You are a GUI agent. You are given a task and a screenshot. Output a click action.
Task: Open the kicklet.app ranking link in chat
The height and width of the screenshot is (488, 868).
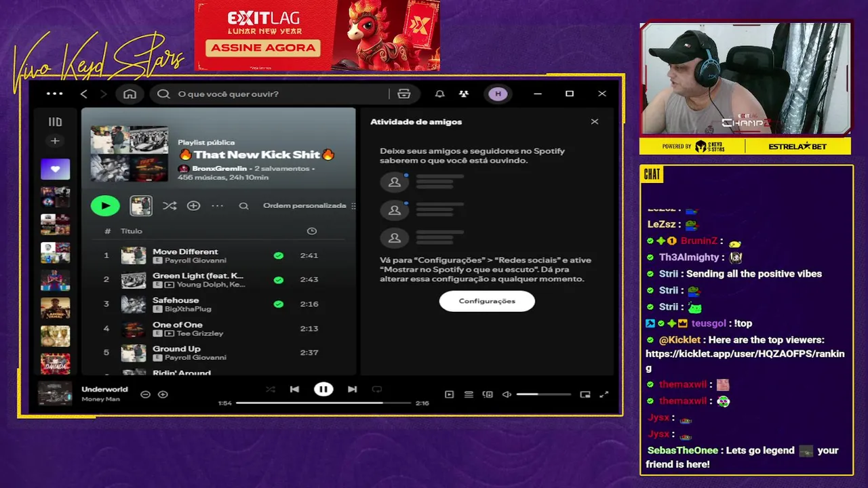[x=745, y=361]
